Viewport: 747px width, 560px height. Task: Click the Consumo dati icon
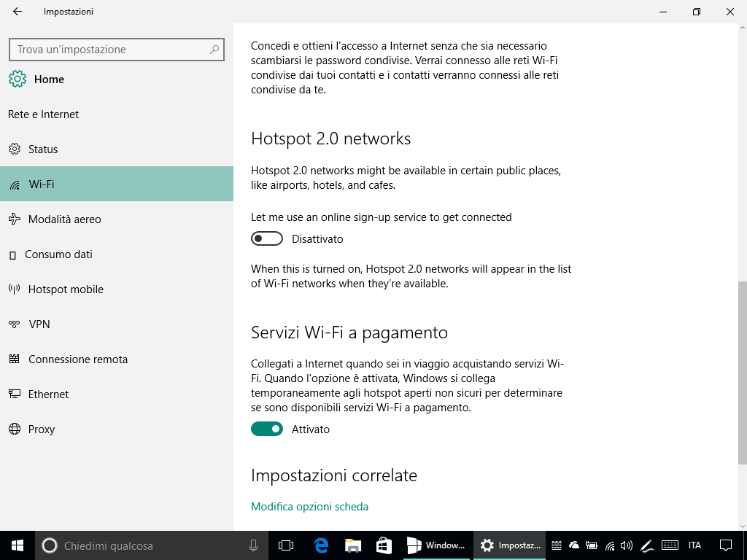(13, 255)
